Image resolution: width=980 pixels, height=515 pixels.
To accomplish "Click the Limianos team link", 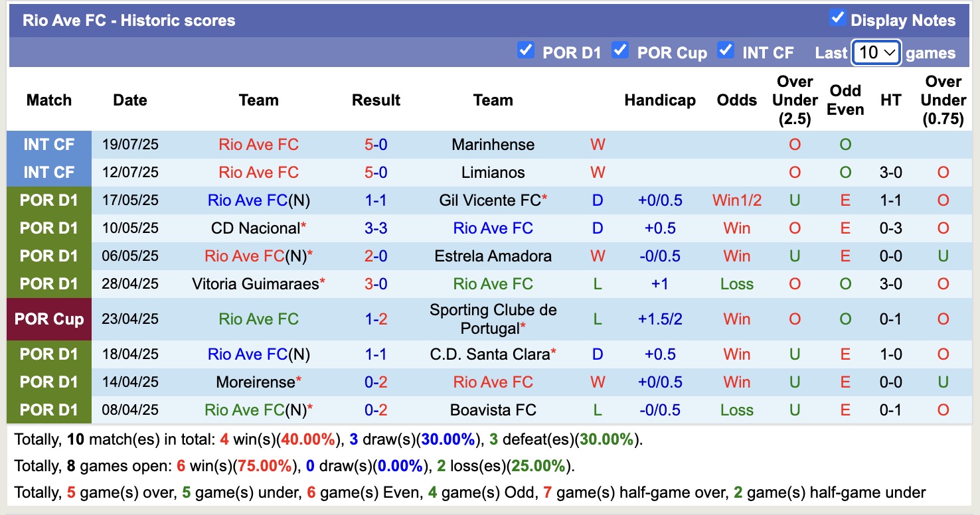I will [493, 173].
